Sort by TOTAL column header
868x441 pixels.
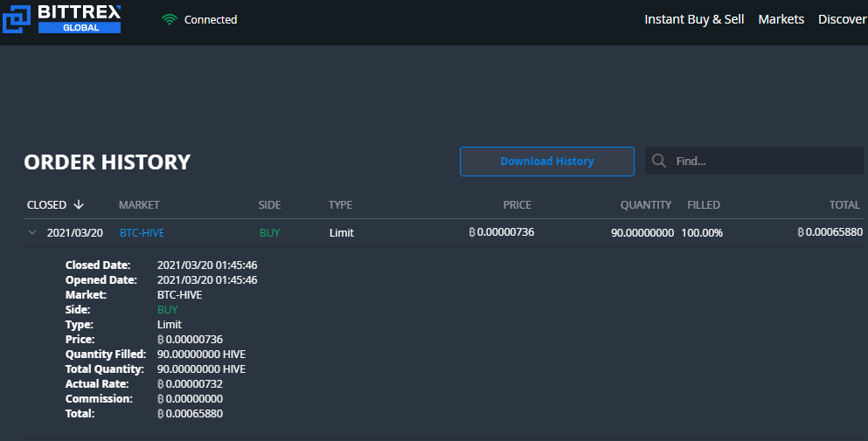click(844, 204)
